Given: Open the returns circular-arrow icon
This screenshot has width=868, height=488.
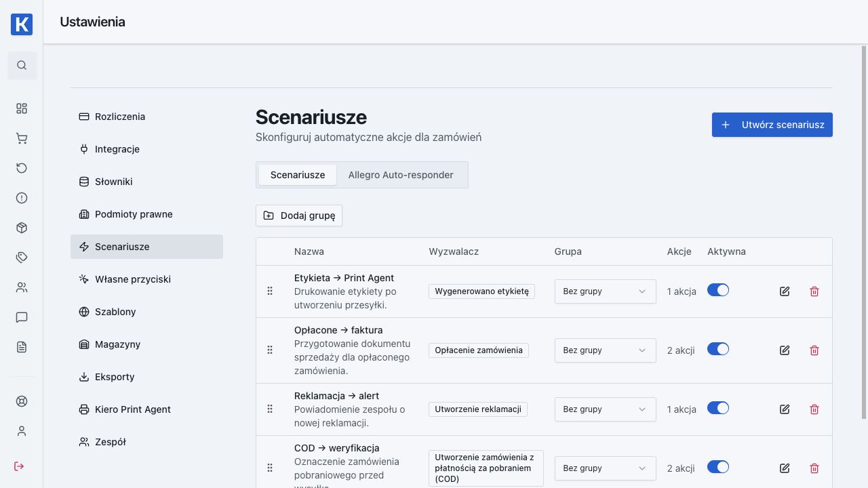Looking at the screenshot, I should 22,168.
